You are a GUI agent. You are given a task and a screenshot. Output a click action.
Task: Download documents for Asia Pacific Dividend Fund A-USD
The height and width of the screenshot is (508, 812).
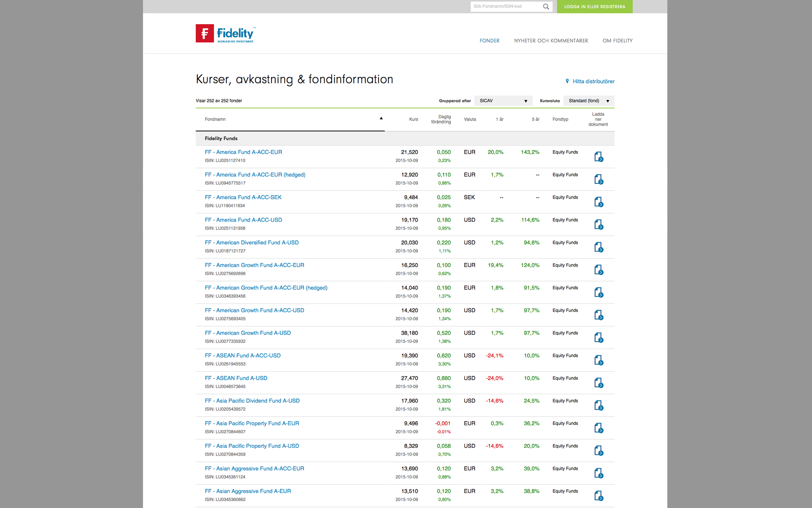(x=599, y=405)
